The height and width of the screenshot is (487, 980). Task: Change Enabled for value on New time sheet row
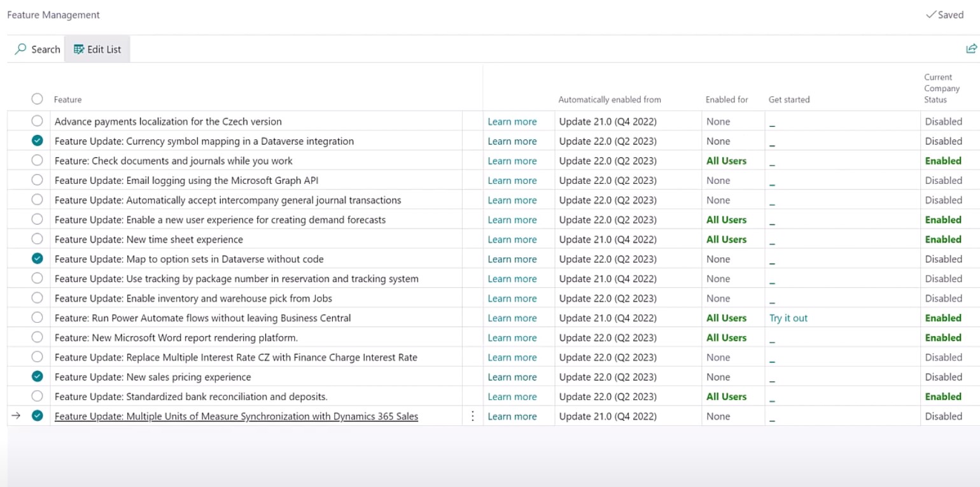pyautogui.click(x=726, y=239)
